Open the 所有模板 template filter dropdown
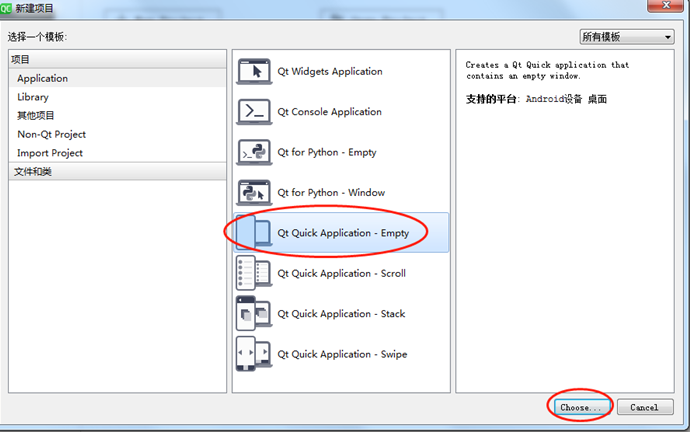 point(627,37)
